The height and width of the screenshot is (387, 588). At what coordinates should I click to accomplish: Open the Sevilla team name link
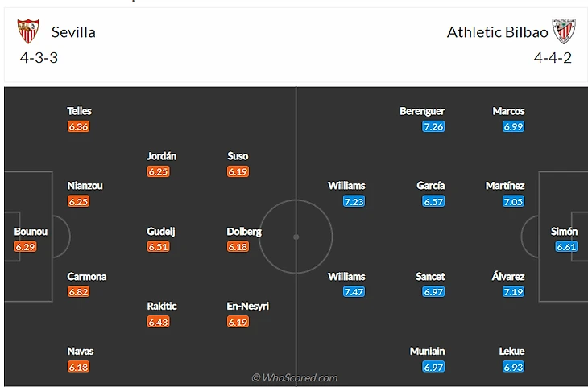tap(73, 32)
